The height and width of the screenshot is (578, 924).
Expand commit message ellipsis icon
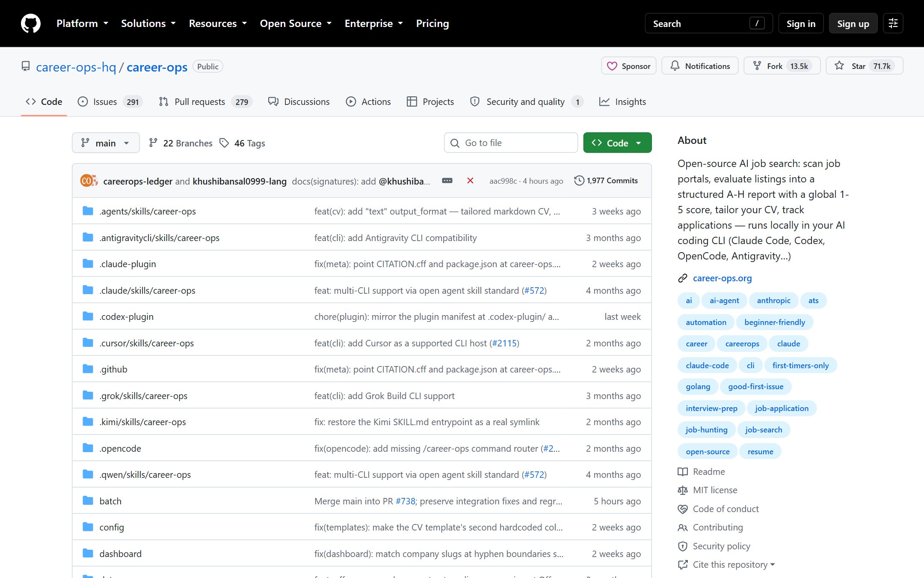[x=447, y=181]
